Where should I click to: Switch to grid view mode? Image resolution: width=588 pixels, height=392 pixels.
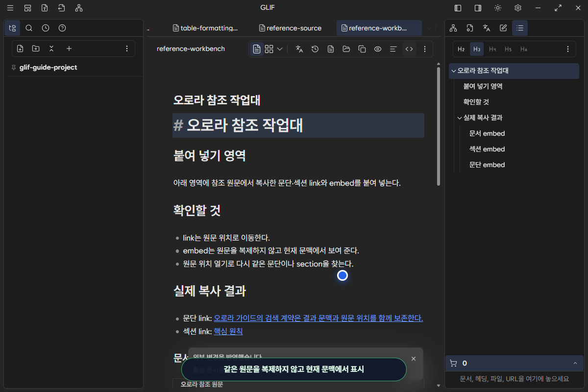point(269,49)
